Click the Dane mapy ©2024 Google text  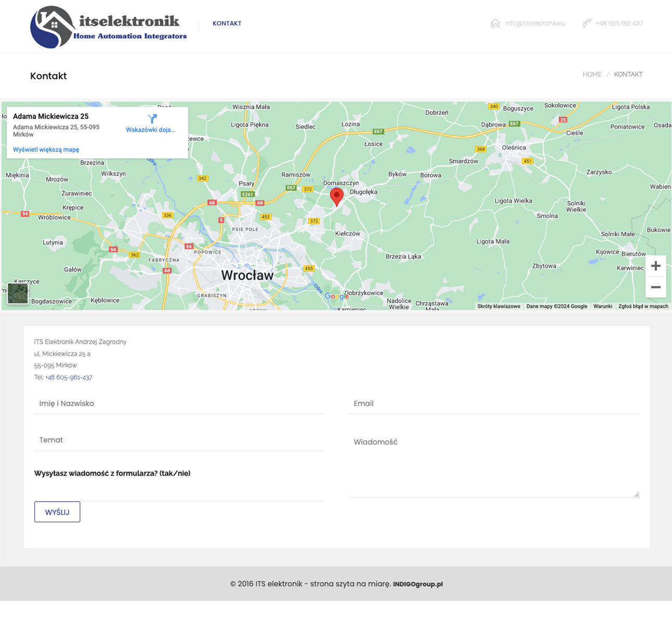557,306
